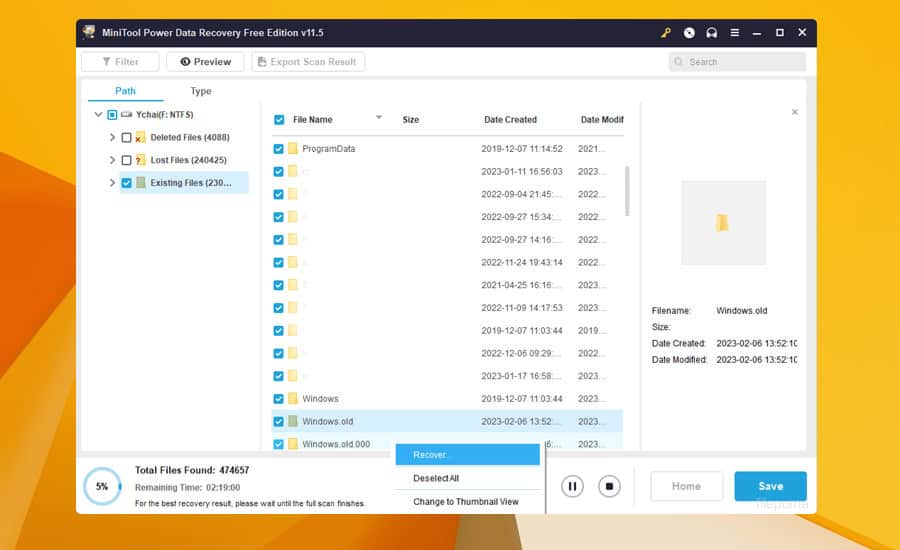Click the Existing Files folder icon
This screenshot has height=550, width=900.
(x=141, y=183)
